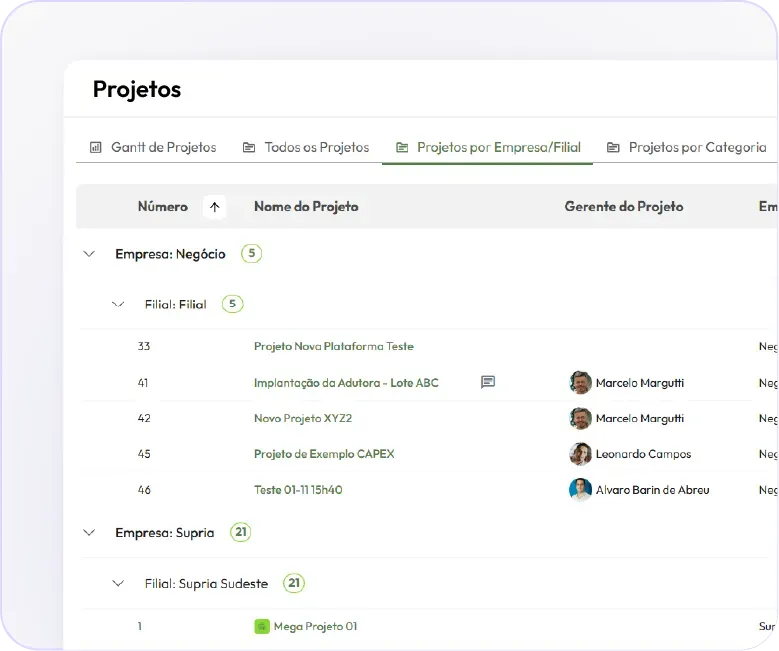The height and width of the screenshot is (651, 779).
Task: Collapse the Filial: Filial subgroup
Action: (x=119, y=304)
